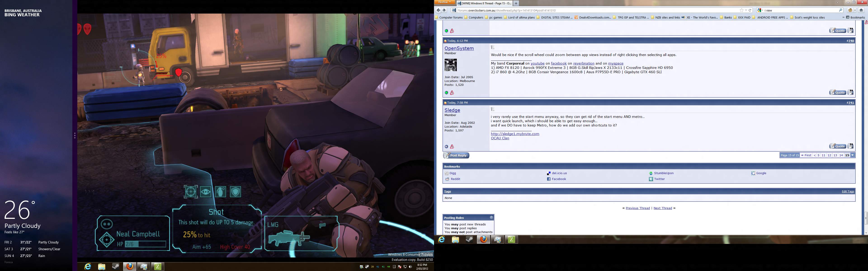Click red shield marker near truck
This screenshot has height=271, width=868.
point(179,72)
